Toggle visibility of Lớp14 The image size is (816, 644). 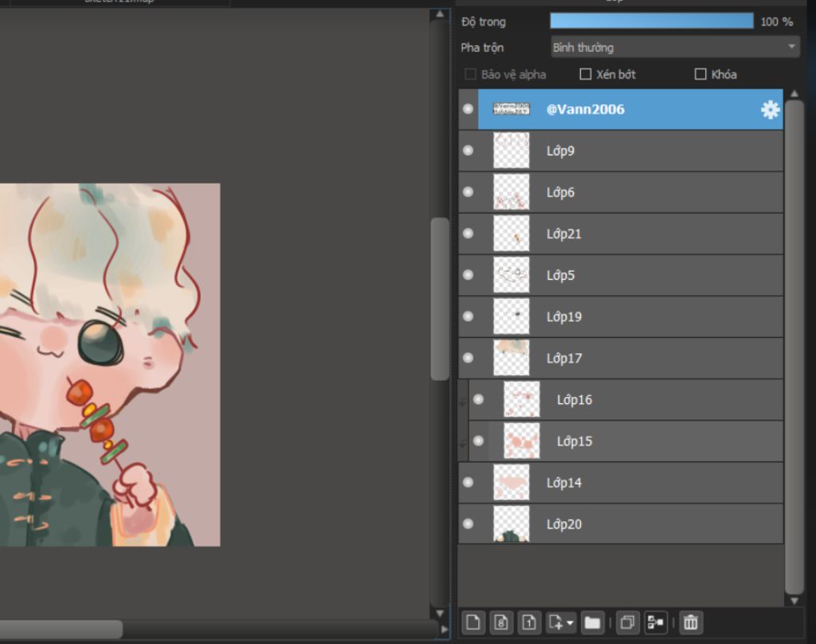pos(468,482)
